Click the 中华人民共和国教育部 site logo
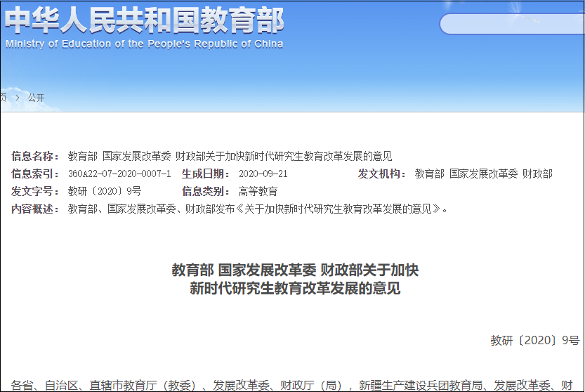 (x=144, y=20)
